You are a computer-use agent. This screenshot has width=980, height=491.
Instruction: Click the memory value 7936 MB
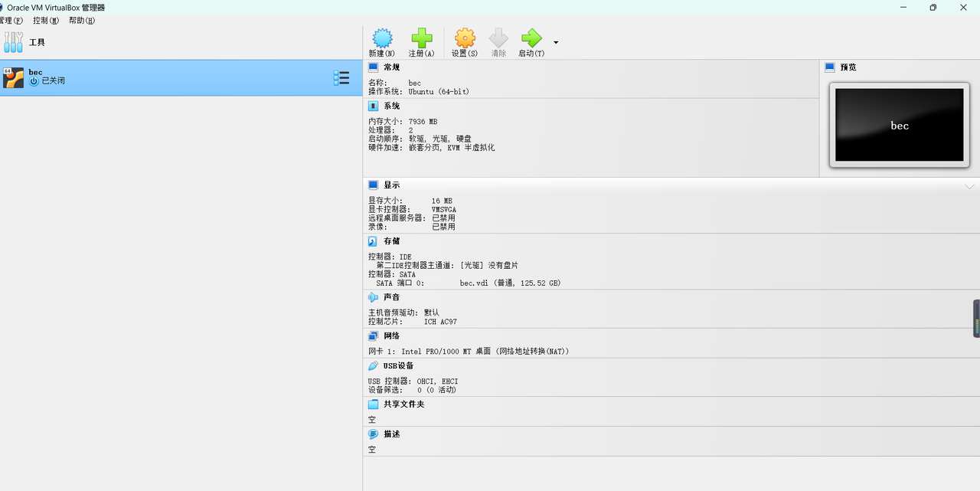(x=423, y=121)
